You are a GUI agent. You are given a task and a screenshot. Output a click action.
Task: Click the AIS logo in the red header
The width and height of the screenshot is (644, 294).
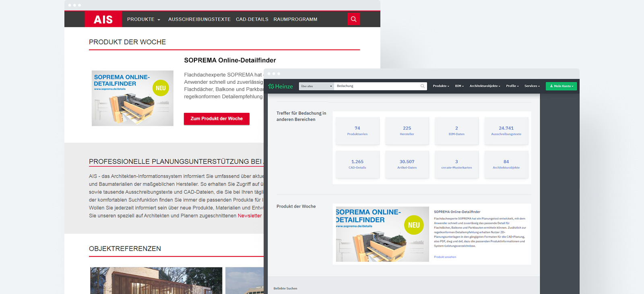[x=103, y=19]
